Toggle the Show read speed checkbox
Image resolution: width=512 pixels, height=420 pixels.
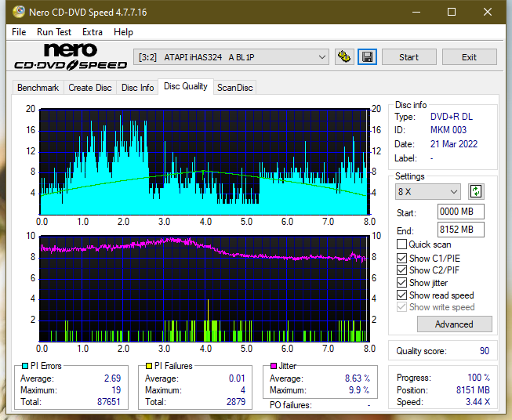coord(401,295)
